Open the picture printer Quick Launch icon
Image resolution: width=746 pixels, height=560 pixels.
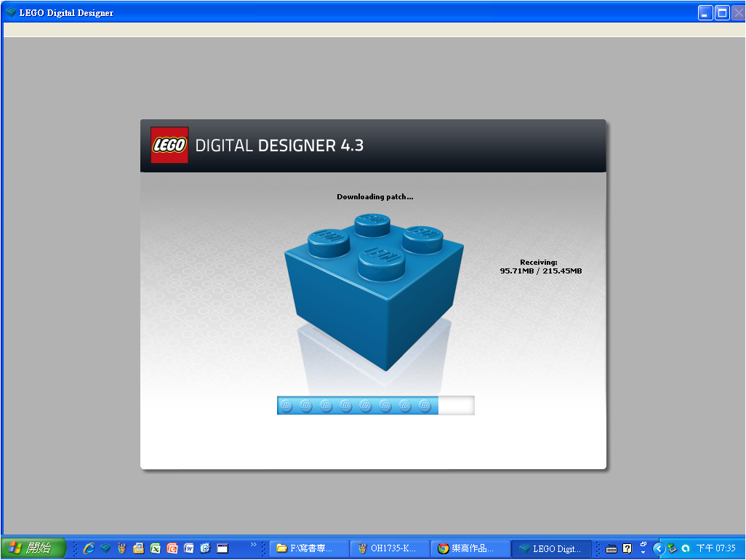pos(138,548)
